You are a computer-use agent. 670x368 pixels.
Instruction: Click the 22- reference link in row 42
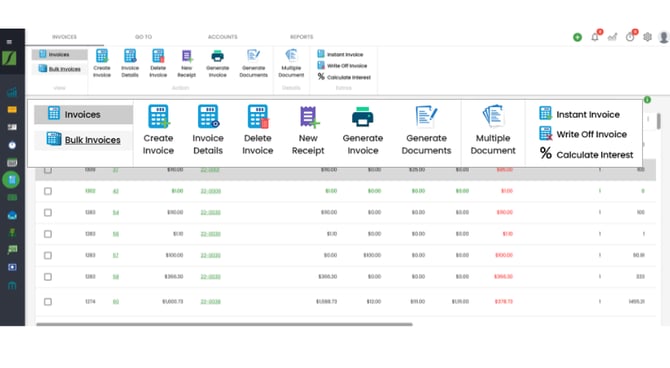(x=211, y=191)
